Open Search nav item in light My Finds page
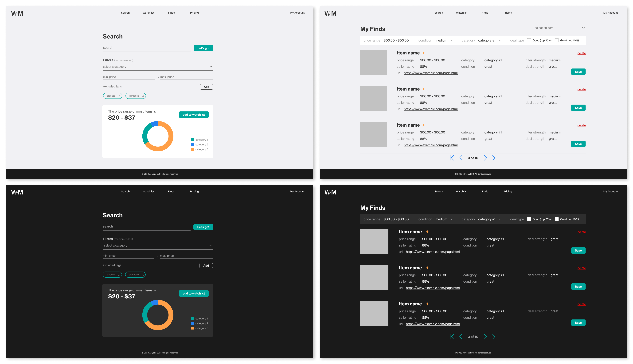The image size is (633, 364). click(x=438, y=13)
